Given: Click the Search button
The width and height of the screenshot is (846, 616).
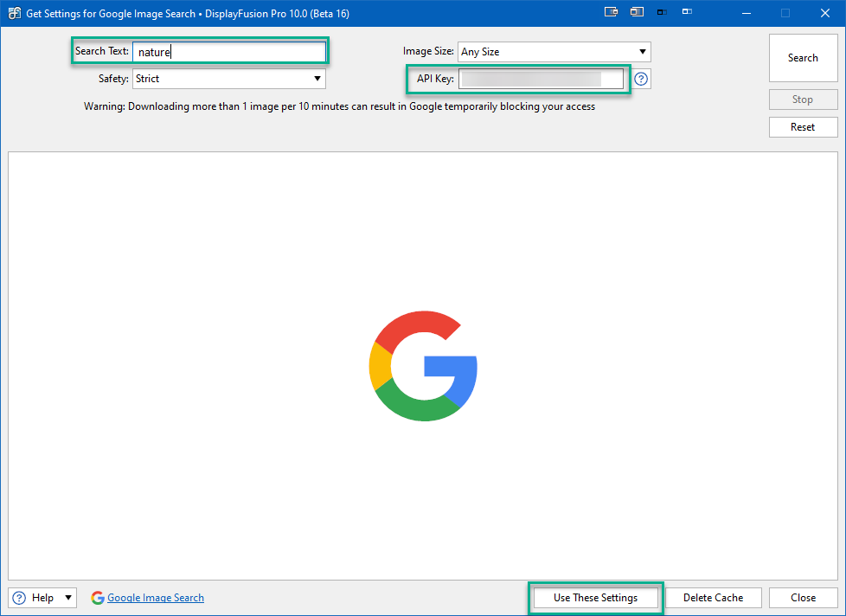Looking at the screenshot, I should point(803,58).
